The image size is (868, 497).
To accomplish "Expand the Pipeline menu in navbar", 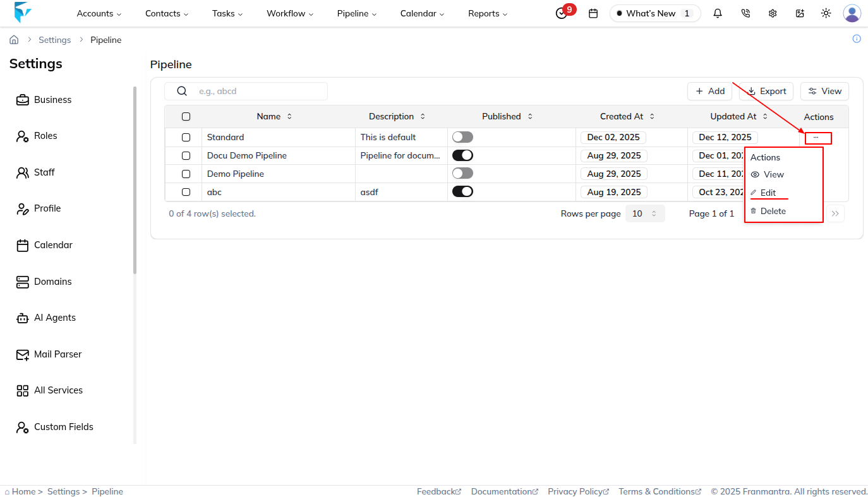I will pos(357,13).
